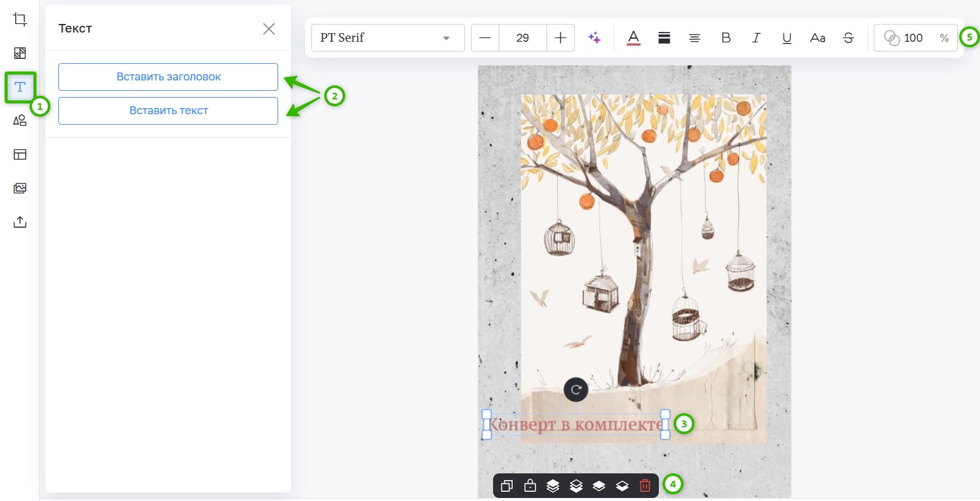The width and height of the screenshot is (980, 501).
Task: Click the thick horizontal bars icon beside text color
Action: (664, 38)
